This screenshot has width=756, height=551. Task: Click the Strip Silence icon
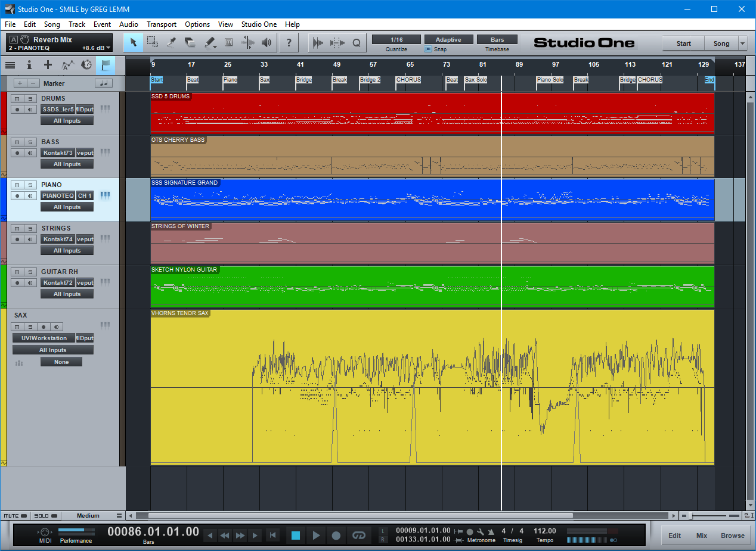coord(318,42)
